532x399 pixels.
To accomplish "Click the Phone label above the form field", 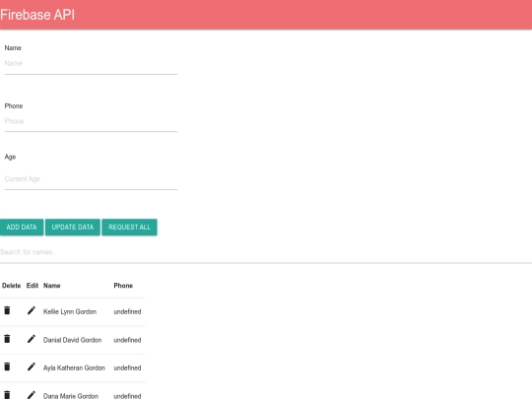I will pyautogui.click(x=14, y=105).
